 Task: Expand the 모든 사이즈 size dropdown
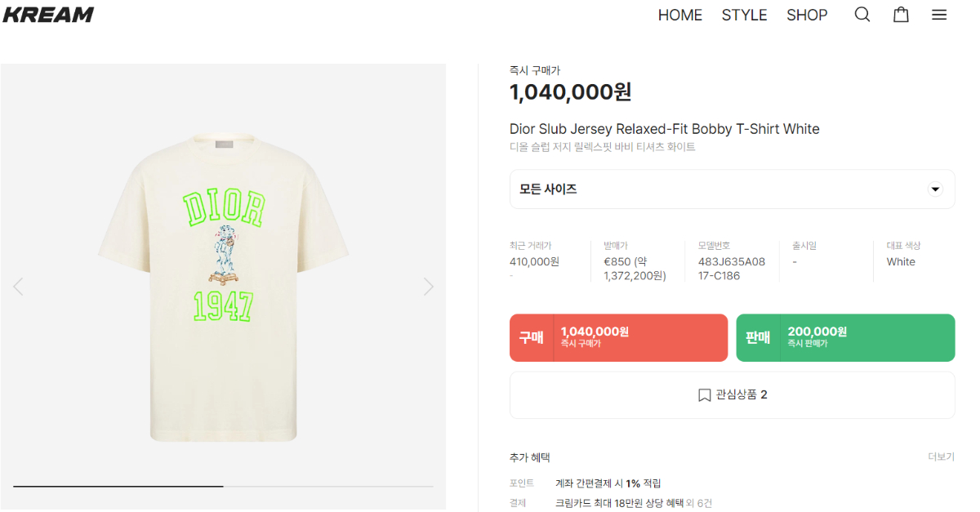coord(732,189)
